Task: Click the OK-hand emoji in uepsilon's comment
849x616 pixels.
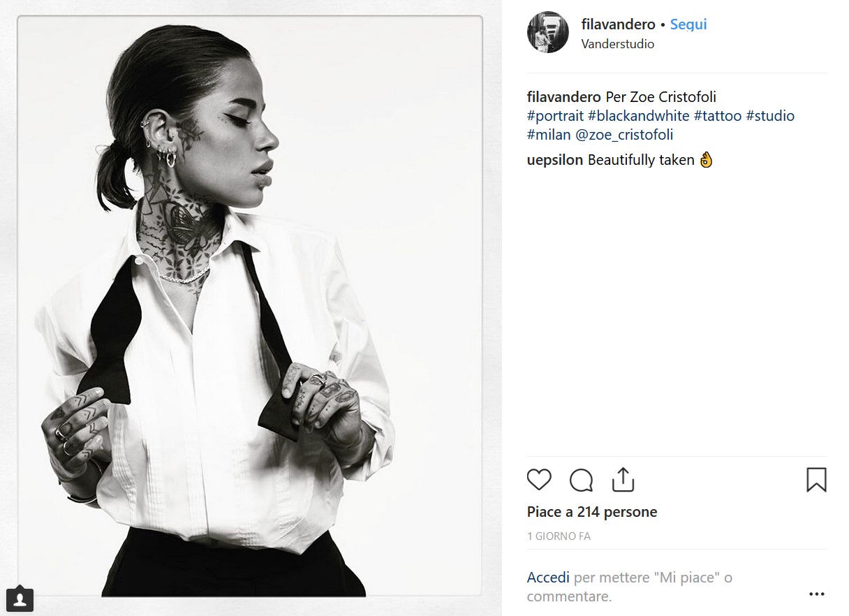Action: pos(705,160)
